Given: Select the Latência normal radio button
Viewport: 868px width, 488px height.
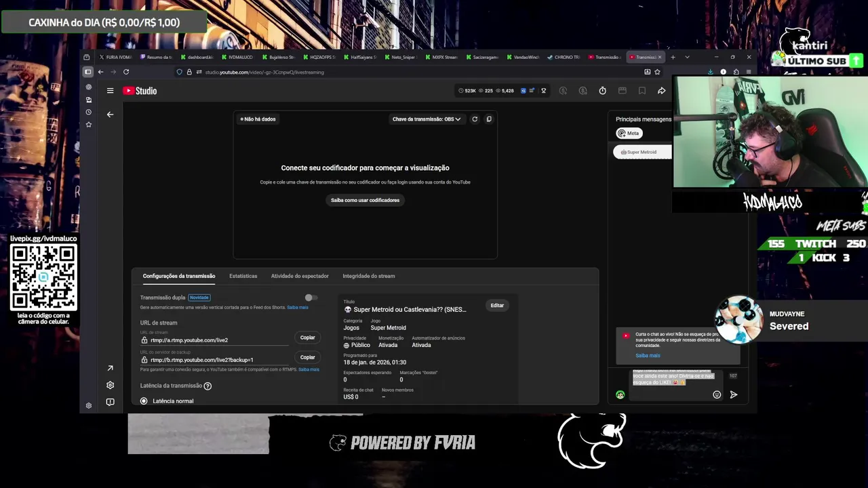Looking at the screenshot, I should 144,401.
